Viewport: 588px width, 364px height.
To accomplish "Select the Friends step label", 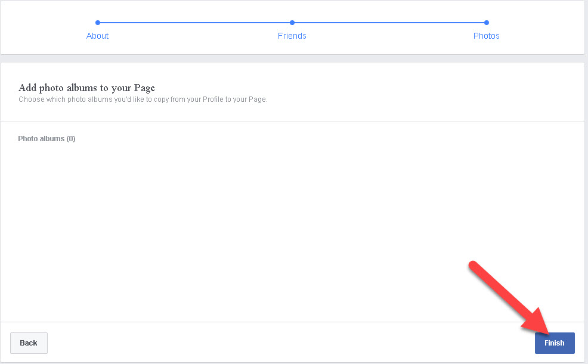I will [292, 36].
